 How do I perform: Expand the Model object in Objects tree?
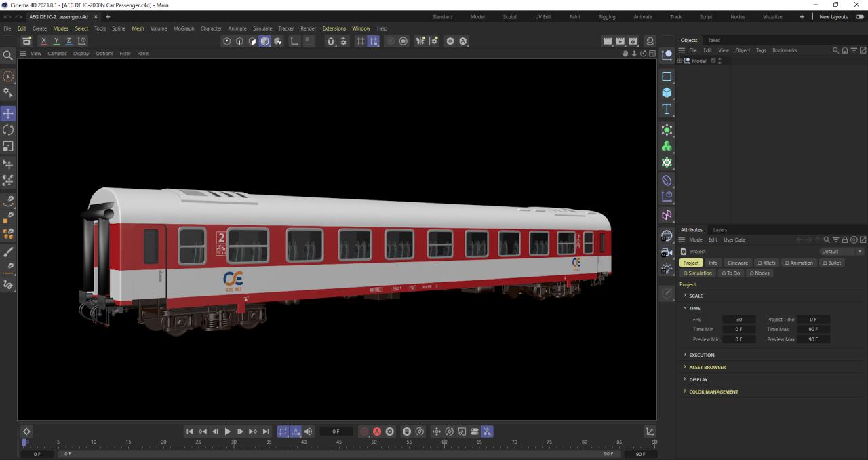point(679,61)
